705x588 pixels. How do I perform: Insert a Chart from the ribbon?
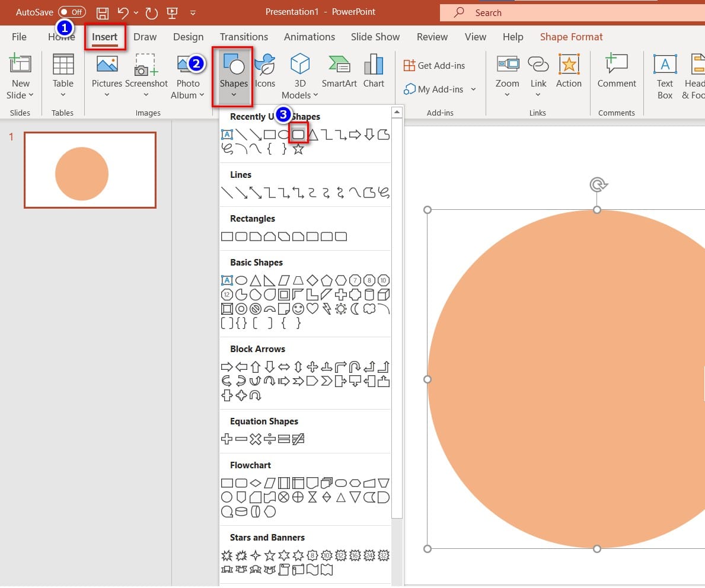click(x=374, y=65)
